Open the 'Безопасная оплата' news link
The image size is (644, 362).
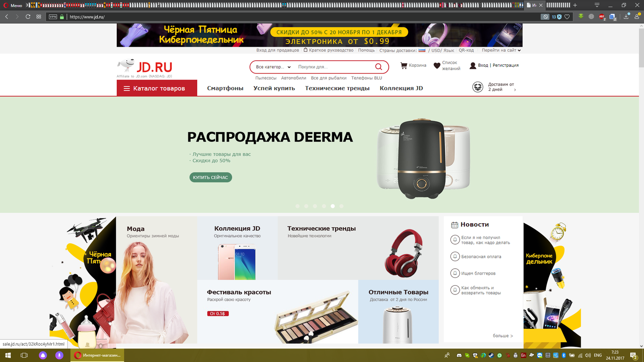(x=481, y=257)
